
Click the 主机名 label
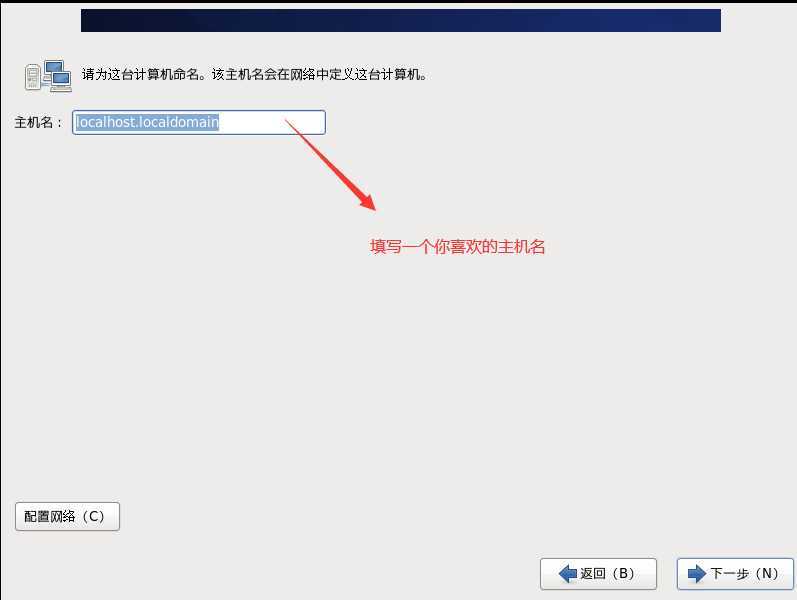[38, 123]
